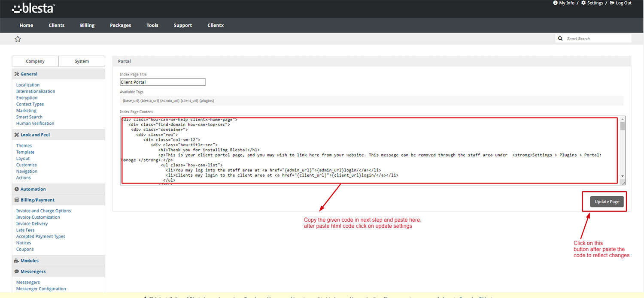Open the Packages menu
The image size is (644, 298).
tap(120, 25)
